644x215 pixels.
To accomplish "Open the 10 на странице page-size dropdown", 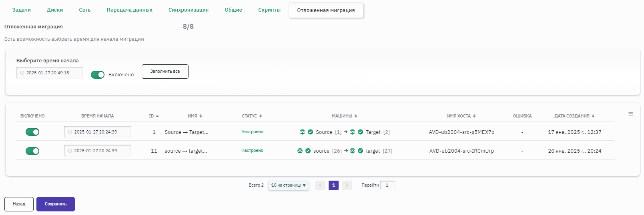I will [x=288, y=185].
